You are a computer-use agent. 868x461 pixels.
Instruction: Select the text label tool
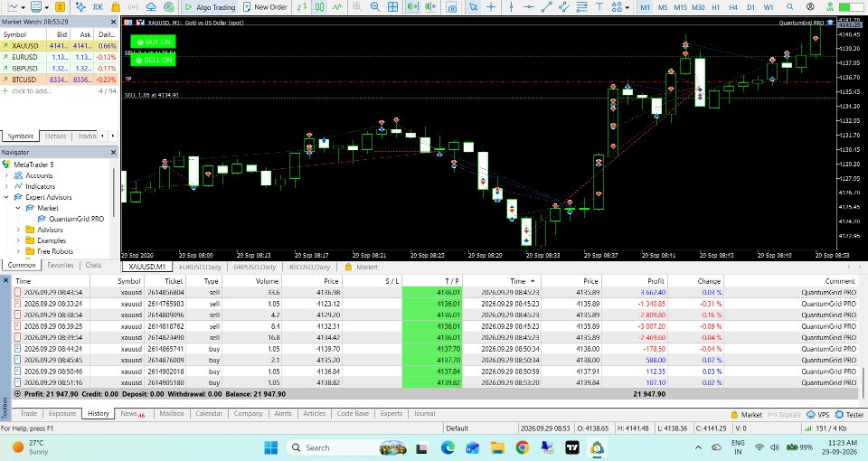pyautogui.click(x=599, y=7)
